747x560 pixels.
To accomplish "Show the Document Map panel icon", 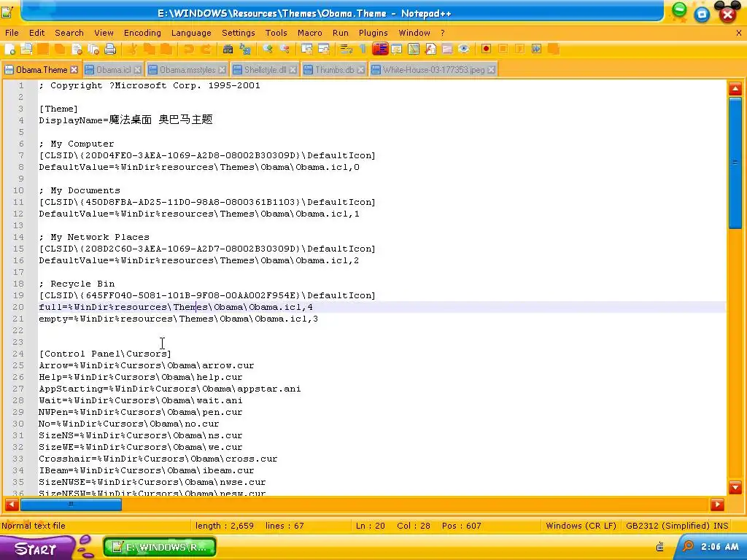I will tap(414, 49).
